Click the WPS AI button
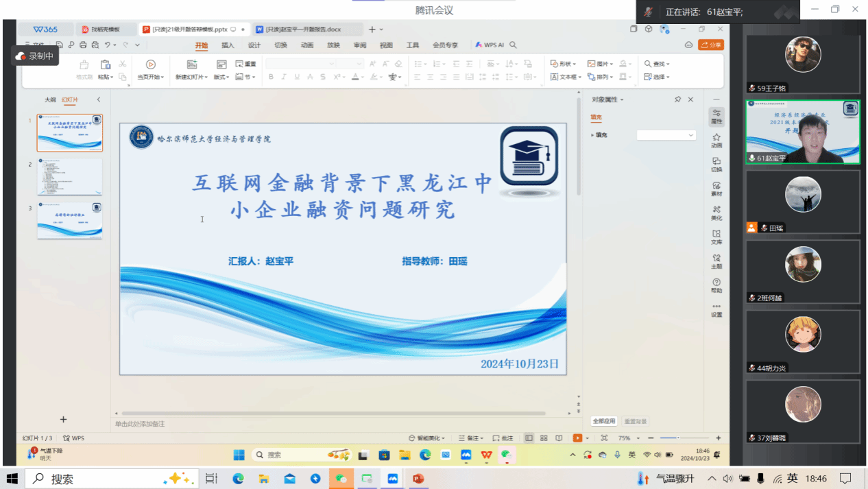This screenshot has width=868, height=489. [x=490, y=45]
